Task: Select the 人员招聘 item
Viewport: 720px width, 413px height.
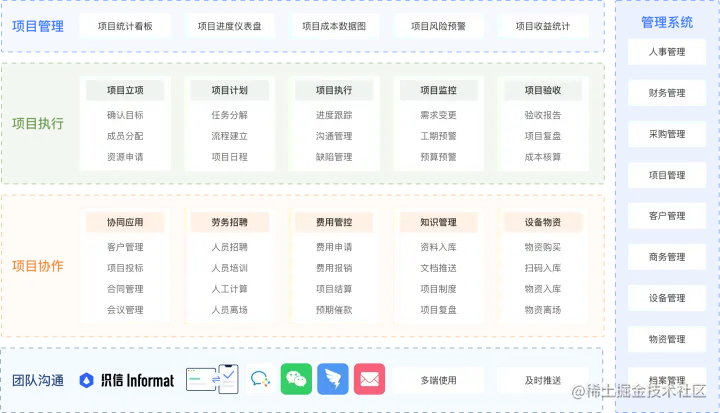Action: tap(230, 247)
